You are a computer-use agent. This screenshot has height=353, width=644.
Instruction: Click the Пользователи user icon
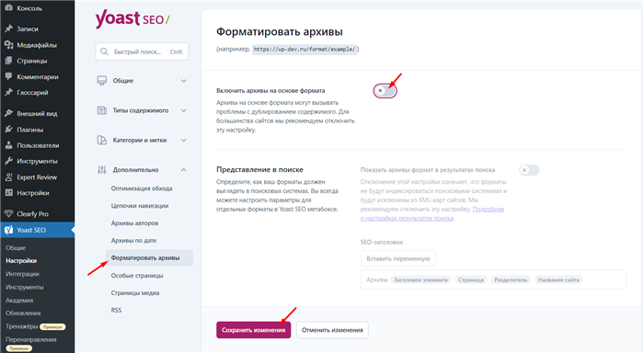8,145
